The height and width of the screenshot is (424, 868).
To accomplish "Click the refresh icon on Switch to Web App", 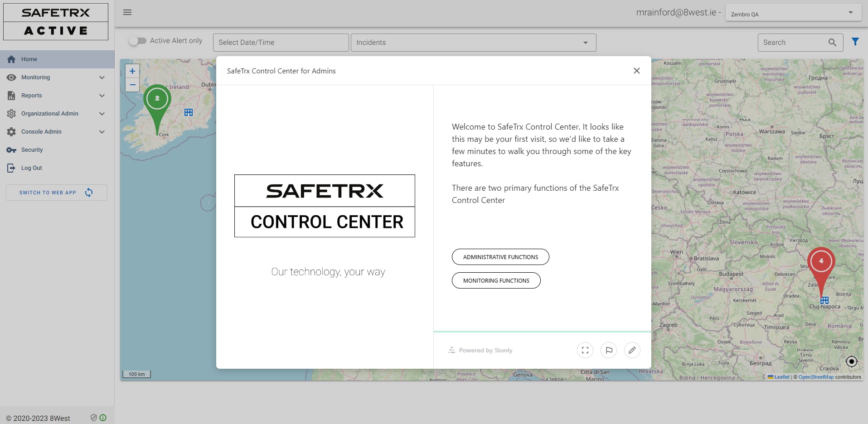I will pyautogui.click(x=89, y=193).
